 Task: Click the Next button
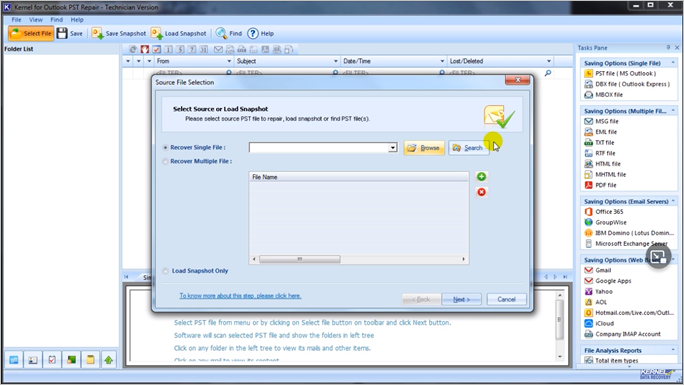(461, 300)
